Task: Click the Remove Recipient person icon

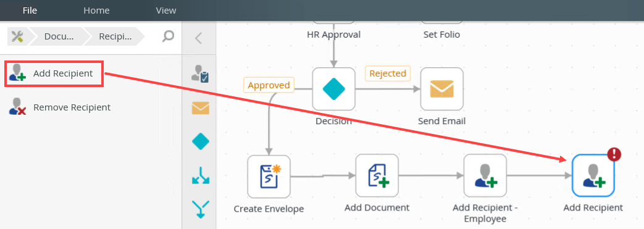Action: (x=17, y=106)
